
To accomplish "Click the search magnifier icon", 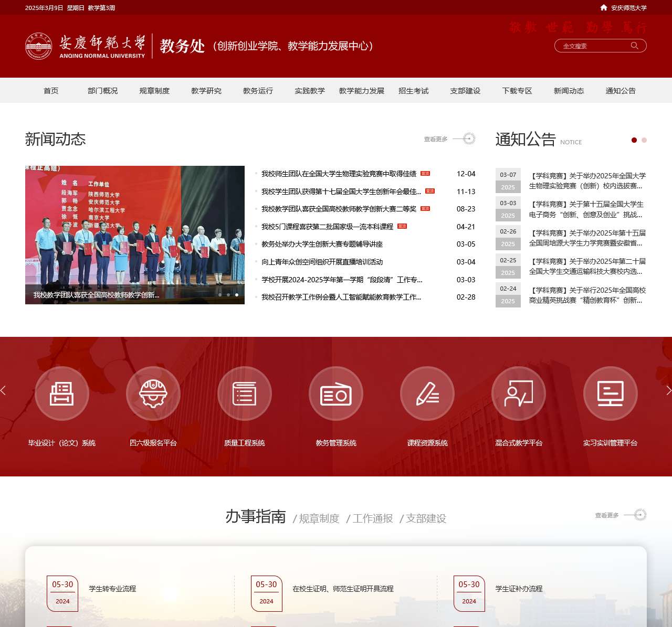I will 635,46.
